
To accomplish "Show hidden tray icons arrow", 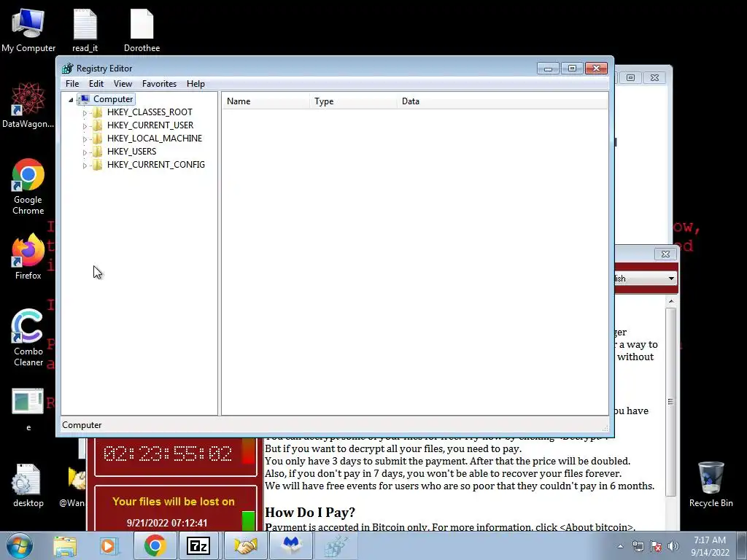I will (x=620, y=546).
